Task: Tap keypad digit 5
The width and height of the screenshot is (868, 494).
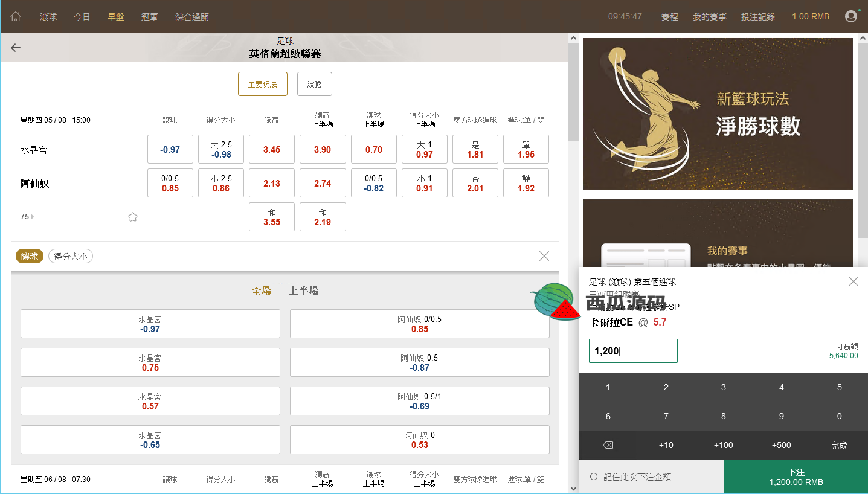Action: 839,387
